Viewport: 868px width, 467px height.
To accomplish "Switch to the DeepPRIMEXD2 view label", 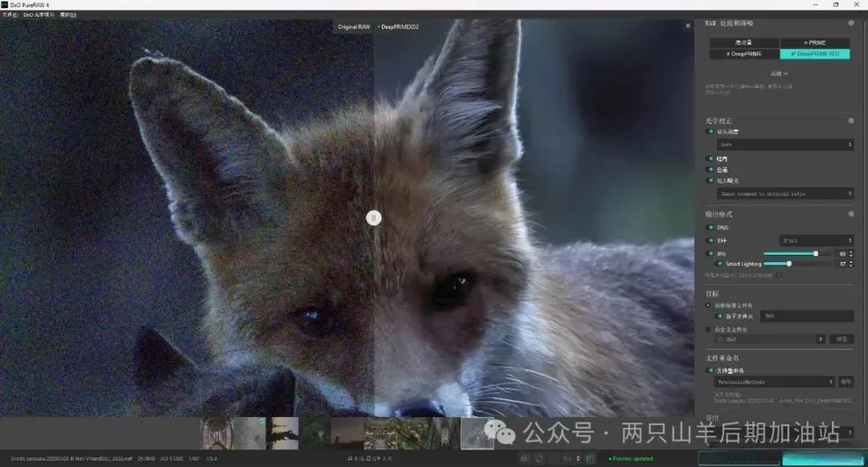I will (399, 27).
